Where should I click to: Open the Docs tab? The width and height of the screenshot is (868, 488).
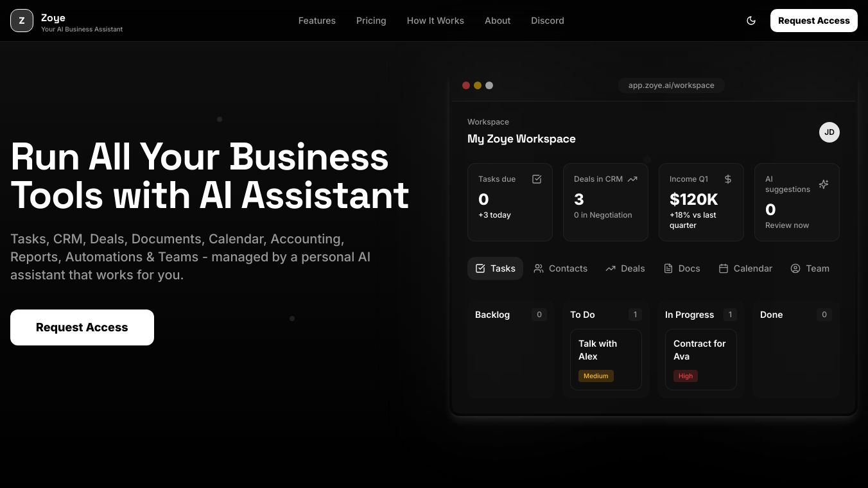pyautogui.click(x=682, y=268)
